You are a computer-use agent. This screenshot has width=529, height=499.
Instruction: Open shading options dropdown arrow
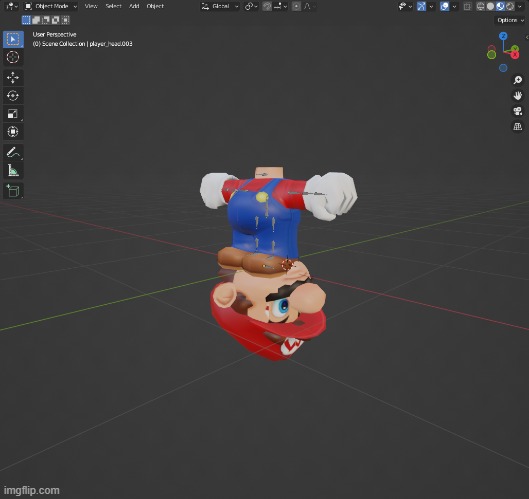(520, 6)
